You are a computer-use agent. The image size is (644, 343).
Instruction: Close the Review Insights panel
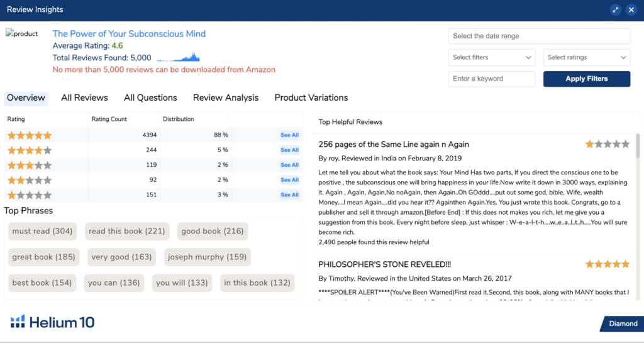631,10
